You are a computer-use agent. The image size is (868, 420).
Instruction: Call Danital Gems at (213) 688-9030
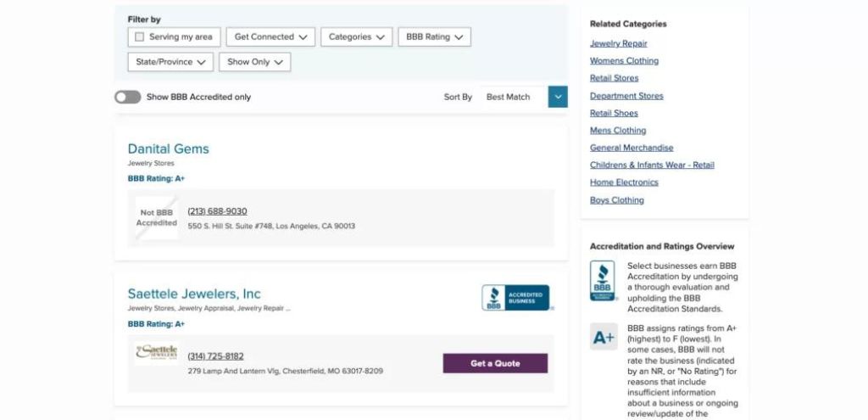point(218,211)
